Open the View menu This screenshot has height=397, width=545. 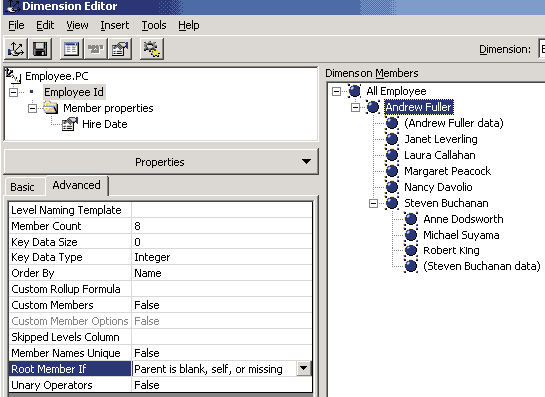click(x=77, y=25)
